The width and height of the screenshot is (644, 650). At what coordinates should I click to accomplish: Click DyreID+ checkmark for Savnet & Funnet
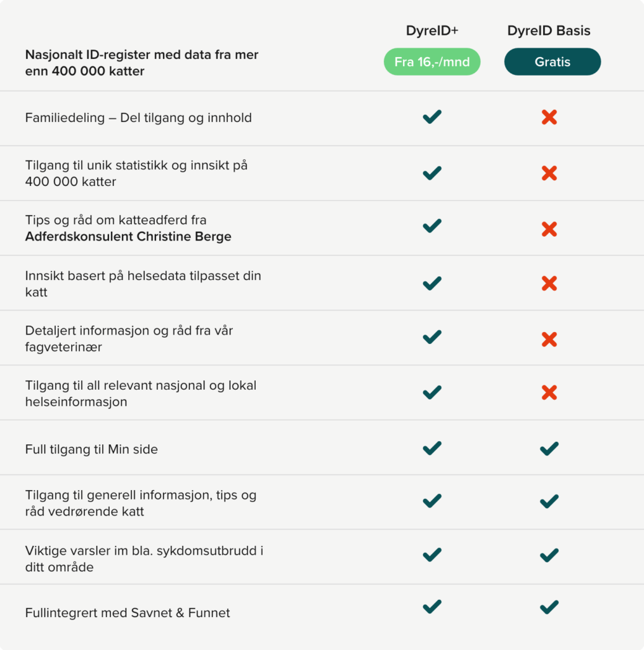tap(432, 607)
